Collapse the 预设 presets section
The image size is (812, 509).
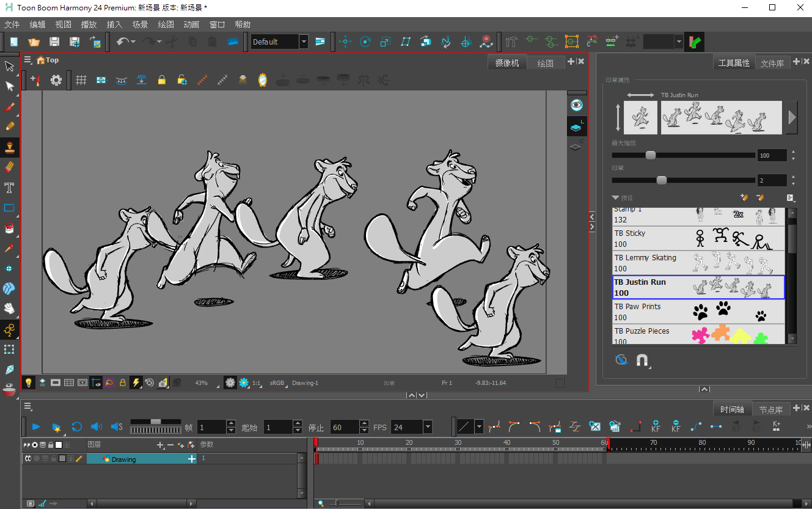pos(615,198)
